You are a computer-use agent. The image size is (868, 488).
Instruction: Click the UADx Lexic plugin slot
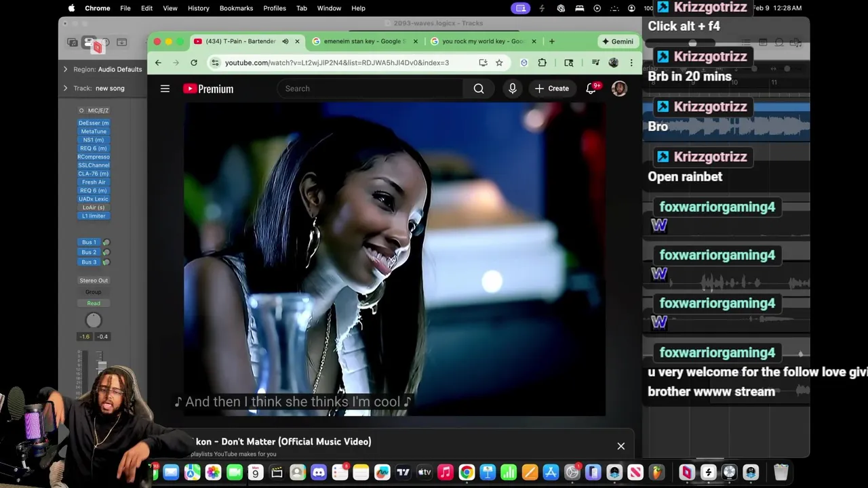(94, 199)
